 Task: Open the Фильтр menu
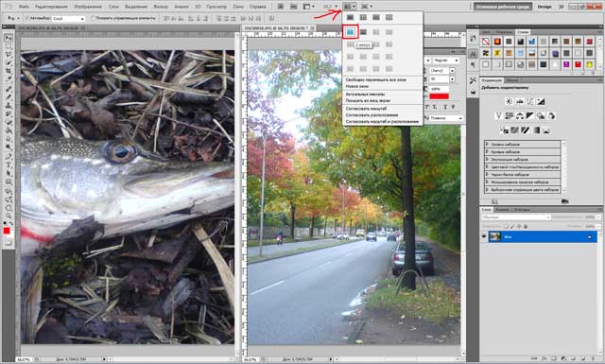pyautogui.click(x=161, y=7)
